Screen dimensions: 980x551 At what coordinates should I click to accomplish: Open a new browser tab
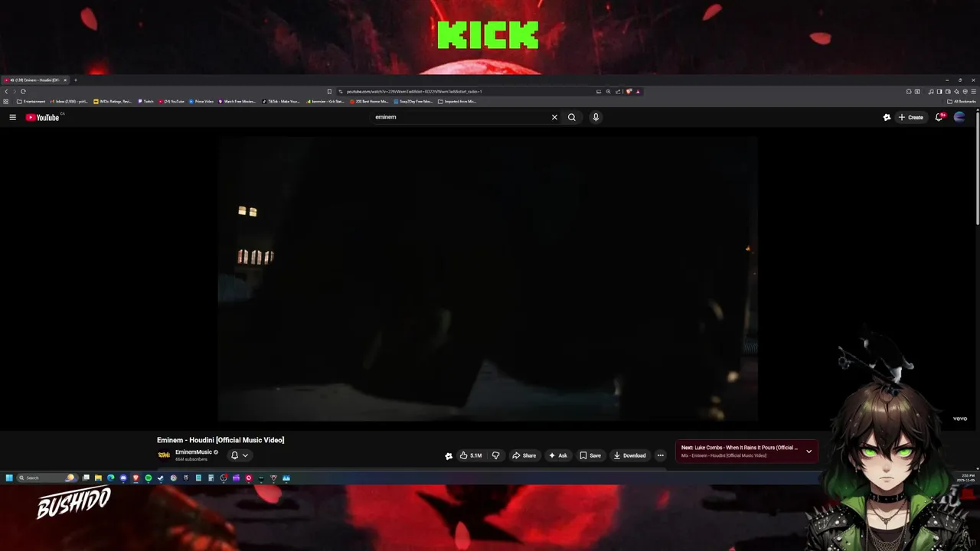pos(75,80)
